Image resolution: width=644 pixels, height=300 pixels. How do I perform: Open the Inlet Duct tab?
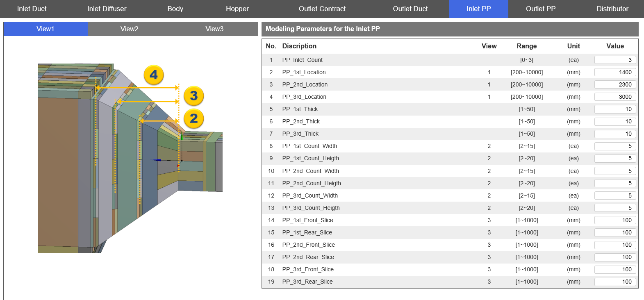pyautogui.click(x=32, y=9)
